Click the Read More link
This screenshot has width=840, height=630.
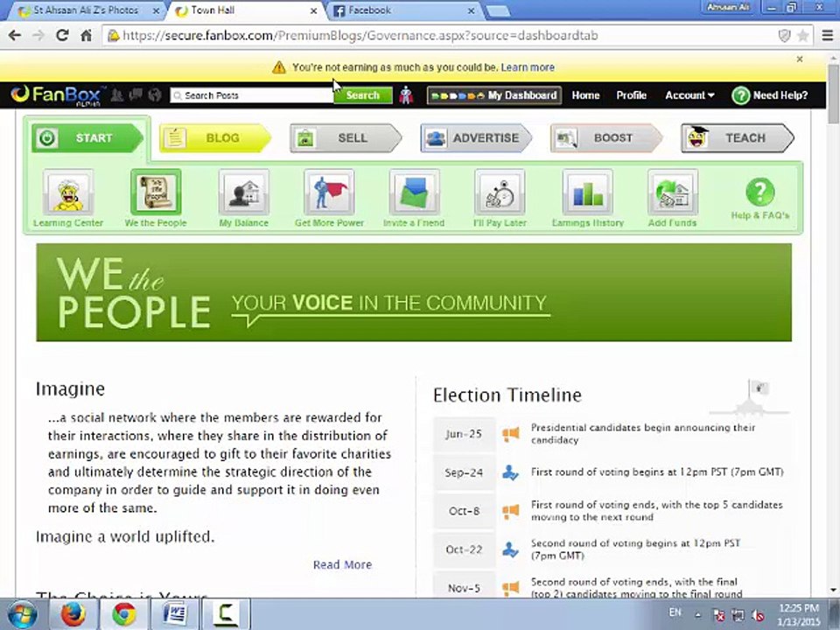click(342, 564)
